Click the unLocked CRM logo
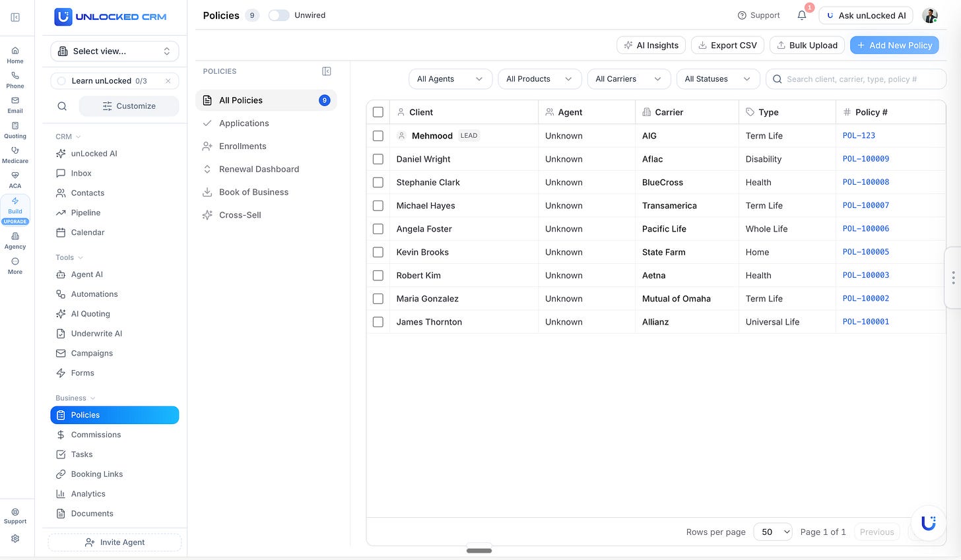This screenshot has height=560, width=961. pos(111,17)
